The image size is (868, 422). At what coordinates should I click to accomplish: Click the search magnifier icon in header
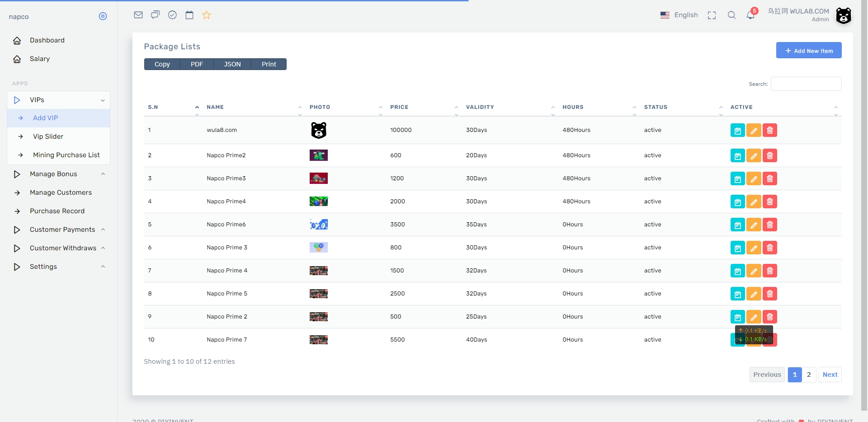pyautogui.click(x=731, y=15)
